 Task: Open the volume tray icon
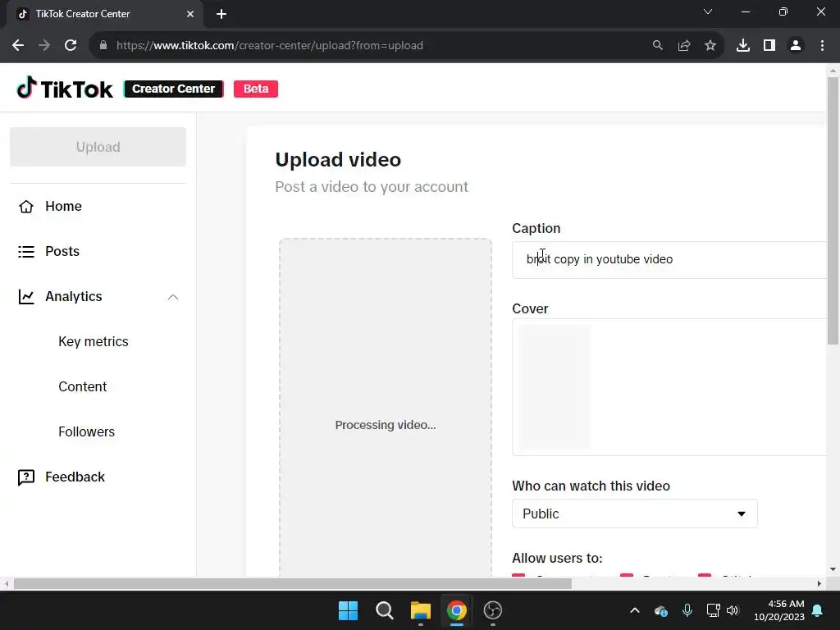tap(733, 610)
